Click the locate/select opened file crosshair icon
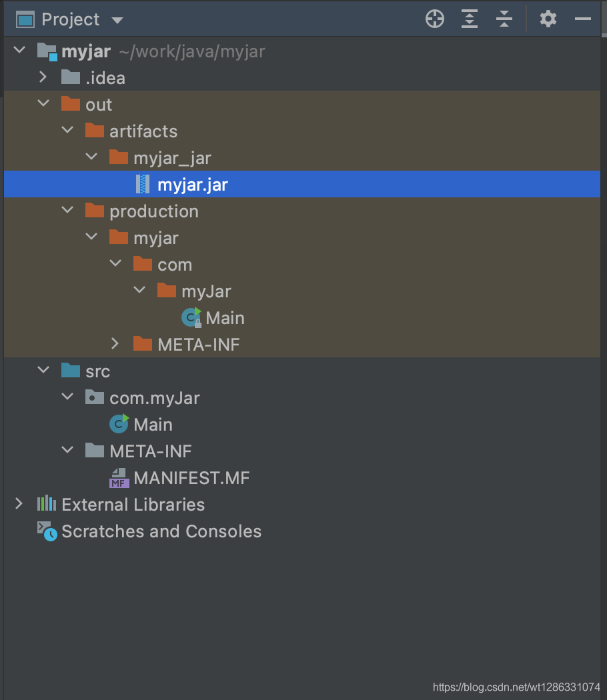The width and height of the screenshot is (607, 700). point(435,19)
